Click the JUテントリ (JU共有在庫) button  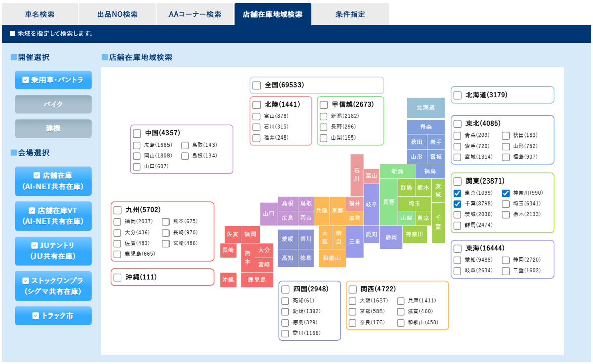click(x=53, y=251)
